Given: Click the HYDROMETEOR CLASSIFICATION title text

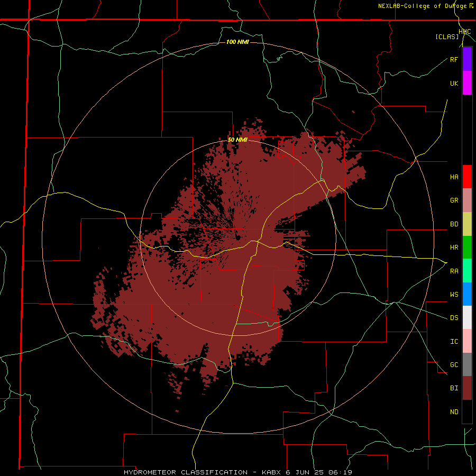Looking at the screenshot, I should (x=186, y=472).
